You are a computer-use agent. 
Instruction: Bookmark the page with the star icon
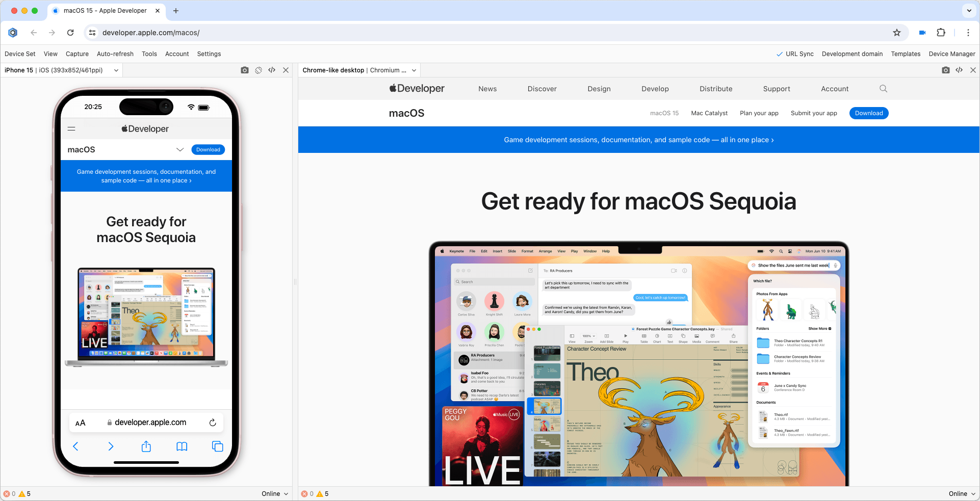point(897,32)
